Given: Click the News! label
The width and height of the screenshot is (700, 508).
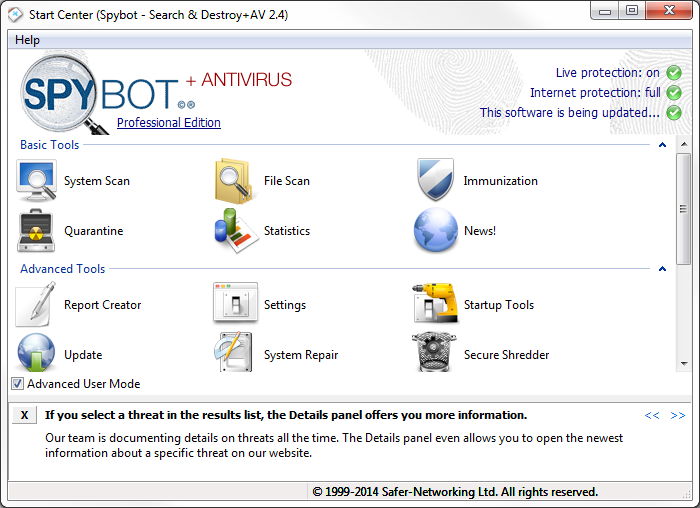Looking at the screenshot, I should coord(480,231).
